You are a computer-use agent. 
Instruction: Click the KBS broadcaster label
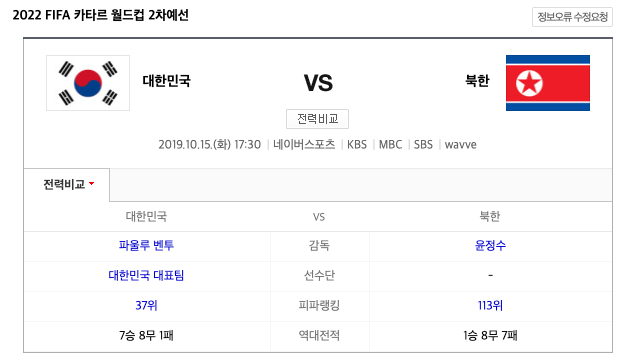(357, 145)
